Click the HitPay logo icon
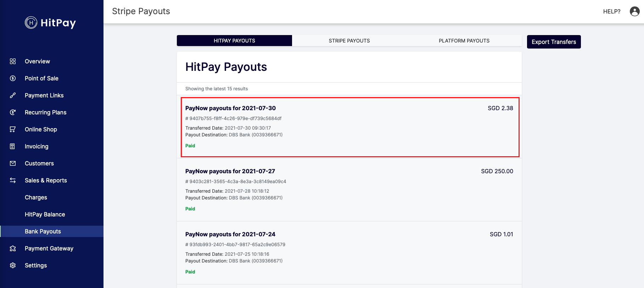Screen dimensions: 644x288 coord(31,23)
